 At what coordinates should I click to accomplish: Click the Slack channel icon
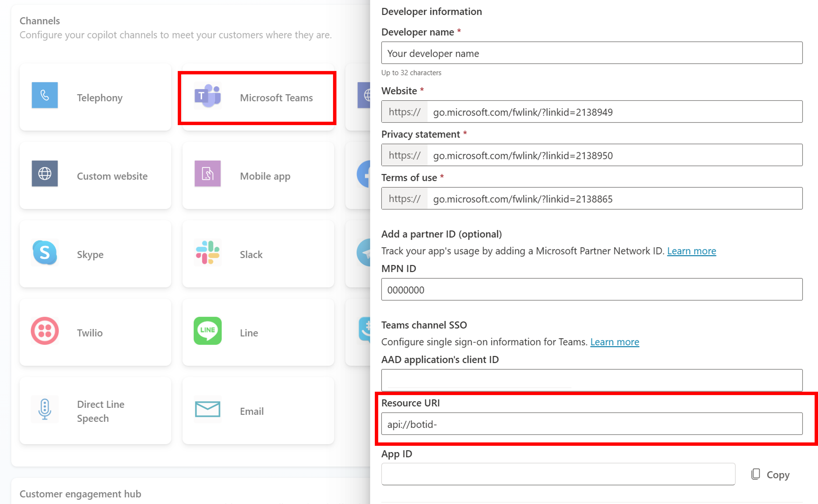click(208, 254)
